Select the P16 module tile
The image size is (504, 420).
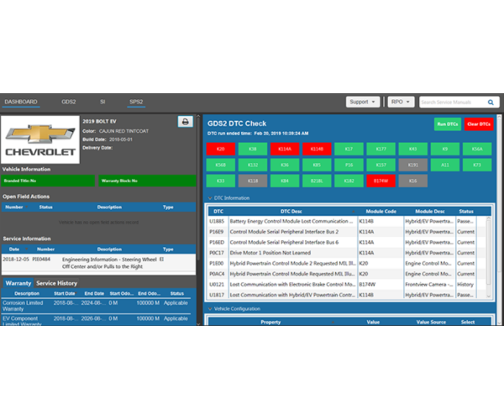pos(349,165)
